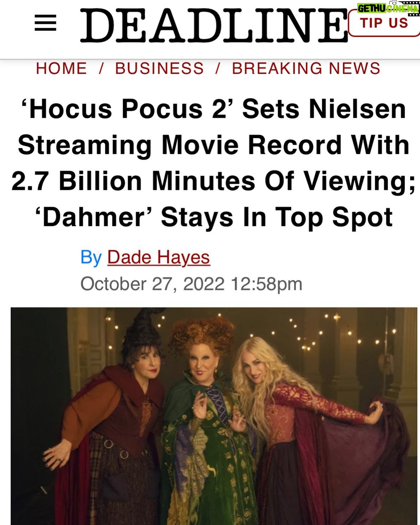Visit author Dade Hayes's page

point(159,257)
